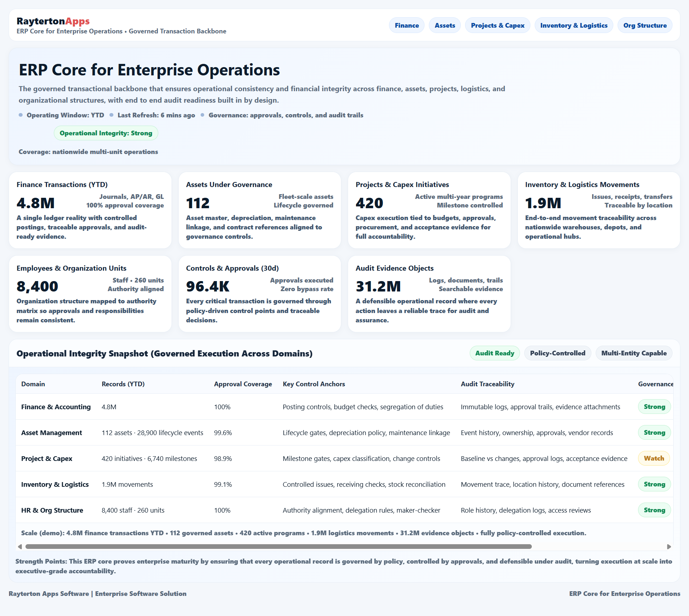This screenshot has width=689, height=616.
Task: Select the Audit Evidence Objects card
Action: 429,294
